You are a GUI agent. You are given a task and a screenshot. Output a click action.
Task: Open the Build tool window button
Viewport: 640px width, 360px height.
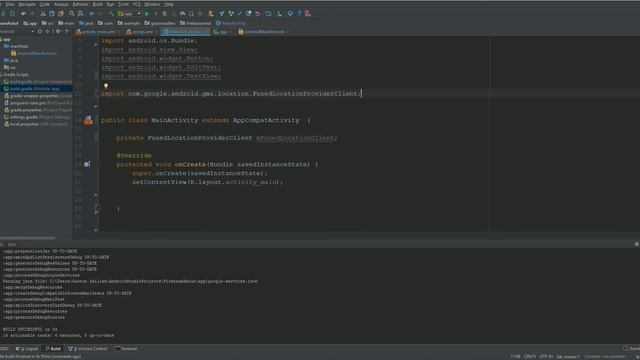click(x=53, y=349)
